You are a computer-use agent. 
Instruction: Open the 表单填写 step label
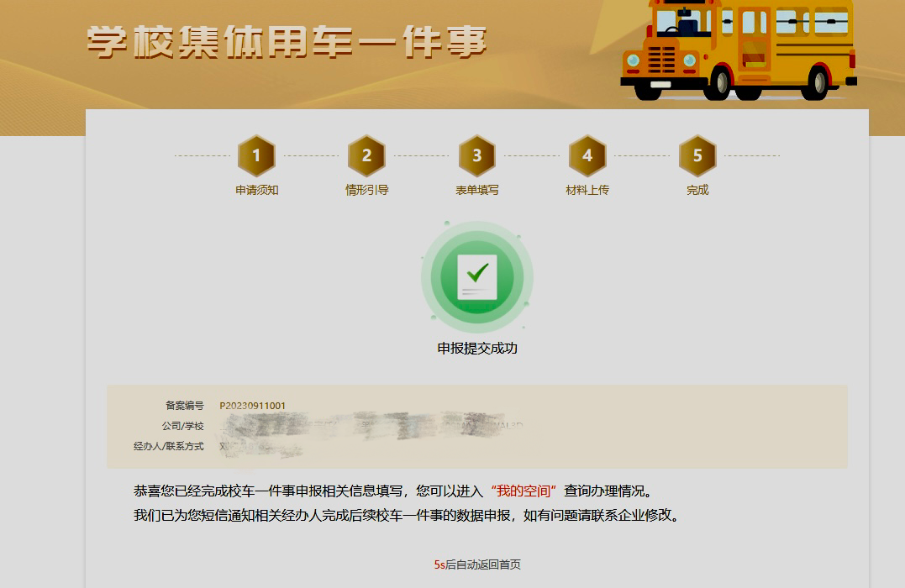[476, 190]
